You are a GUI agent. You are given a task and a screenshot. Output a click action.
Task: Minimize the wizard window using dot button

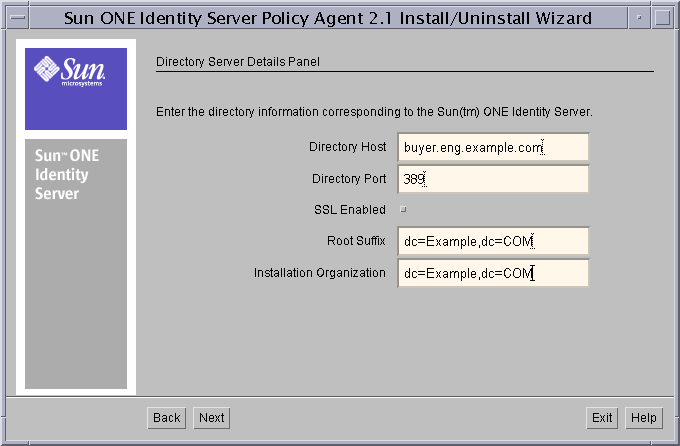point(639,18)
